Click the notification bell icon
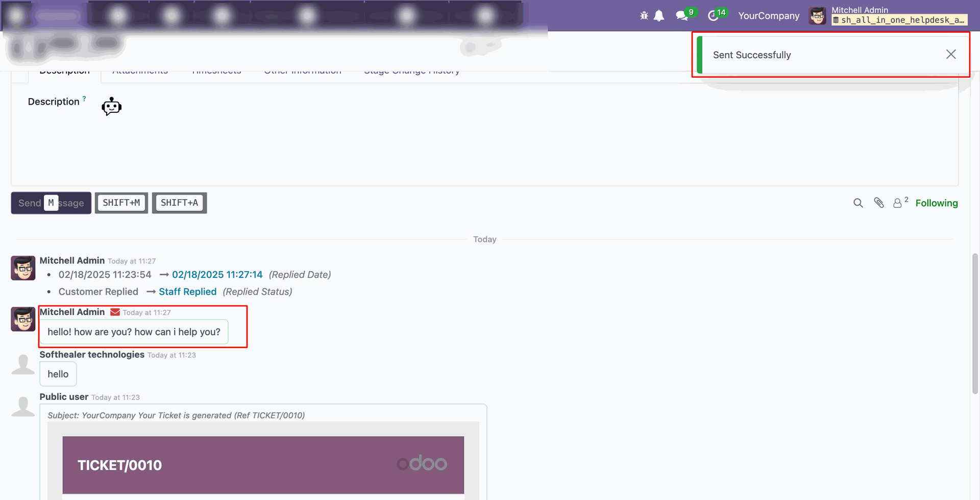 pyautogui.click(x=659, y=16)
